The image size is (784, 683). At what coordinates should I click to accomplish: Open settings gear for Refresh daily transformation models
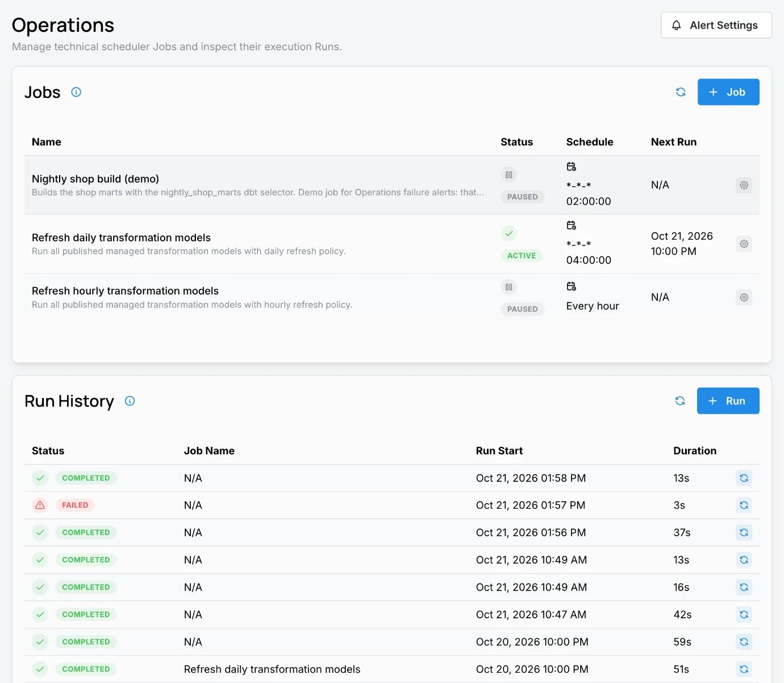point(744,244)
